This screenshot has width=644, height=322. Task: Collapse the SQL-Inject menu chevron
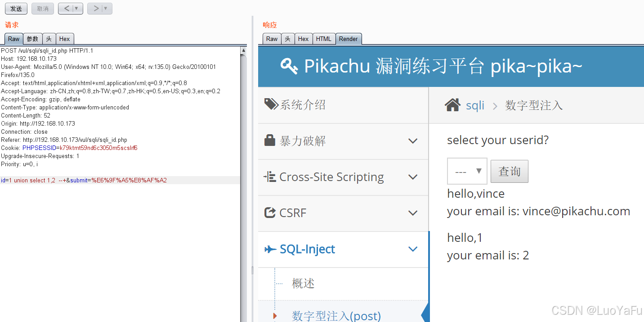coord(413,249)
